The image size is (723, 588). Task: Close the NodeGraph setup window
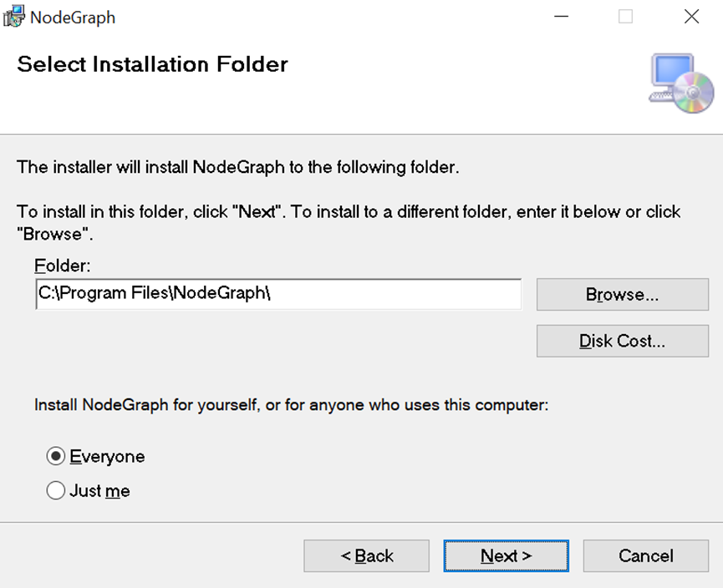[691, 17]
